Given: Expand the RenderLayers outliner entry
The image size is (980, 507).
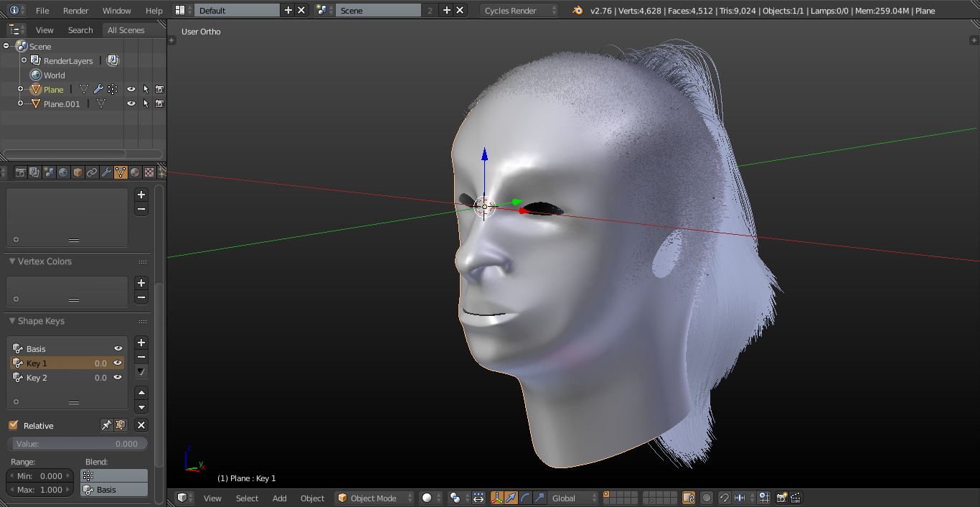Looking at the screenshot, I should tap(24, 60).
